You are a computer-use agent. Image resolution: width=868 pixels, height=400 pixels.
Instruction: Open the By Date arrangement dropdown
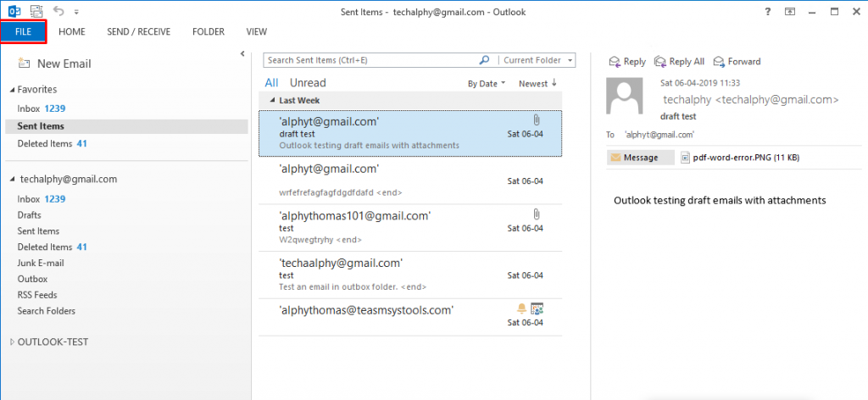point(487,84)
